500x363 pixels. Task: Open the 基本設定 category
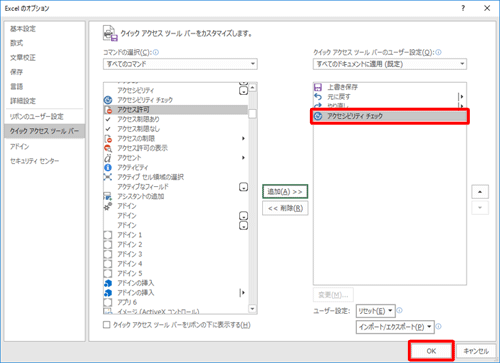(23, 29)
